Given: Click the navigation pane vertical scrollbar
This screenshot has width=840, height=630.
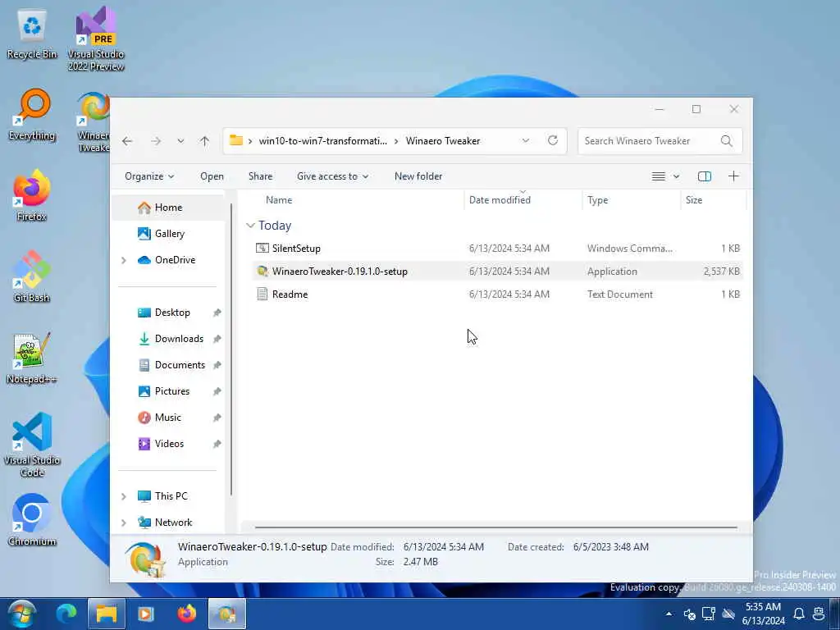Looking at the screenshot, I should pos(231,349).
